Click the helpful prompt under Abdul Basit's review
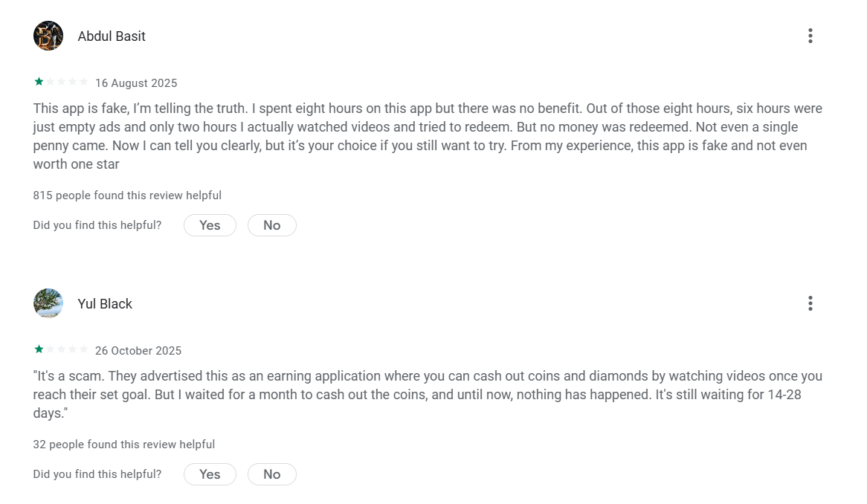Image resolution: width=867 pixels, height=504 pixels. 97,225
